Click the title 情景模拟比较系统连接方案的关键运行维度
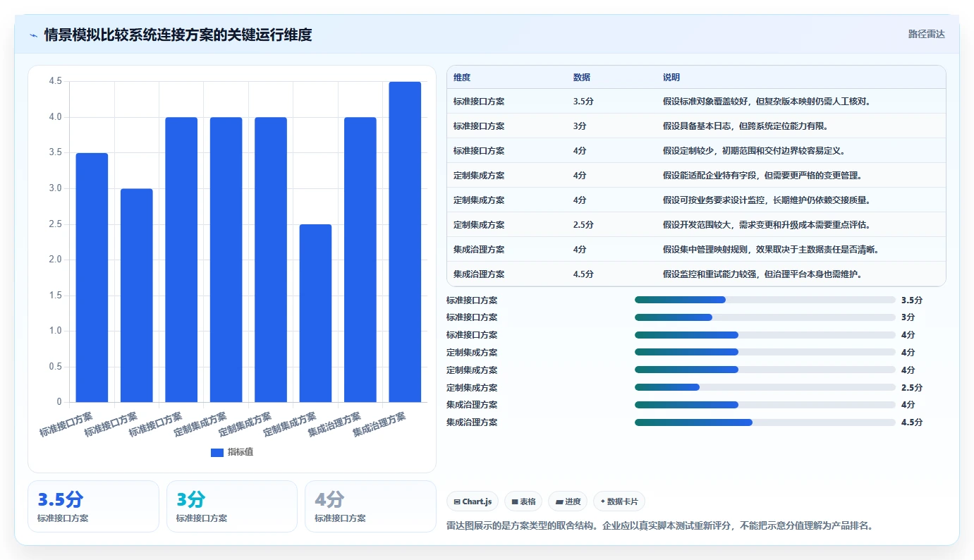The width and height of the screenshot is (974, 560). 178,35
